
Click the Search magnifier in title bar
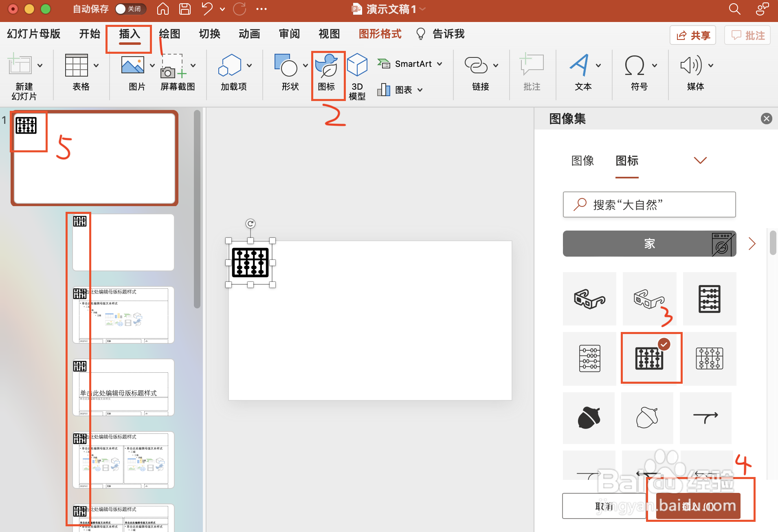coord(734,9)
